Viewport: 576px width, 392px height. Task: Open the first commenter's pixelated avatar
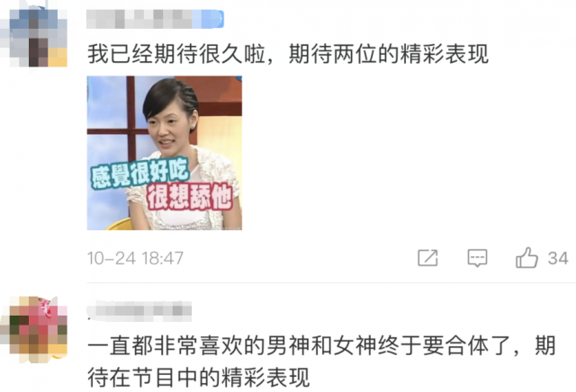point(34,37)
